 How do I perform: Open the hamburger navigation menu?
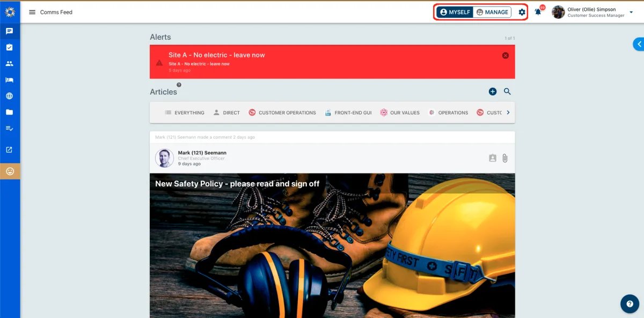32,12
